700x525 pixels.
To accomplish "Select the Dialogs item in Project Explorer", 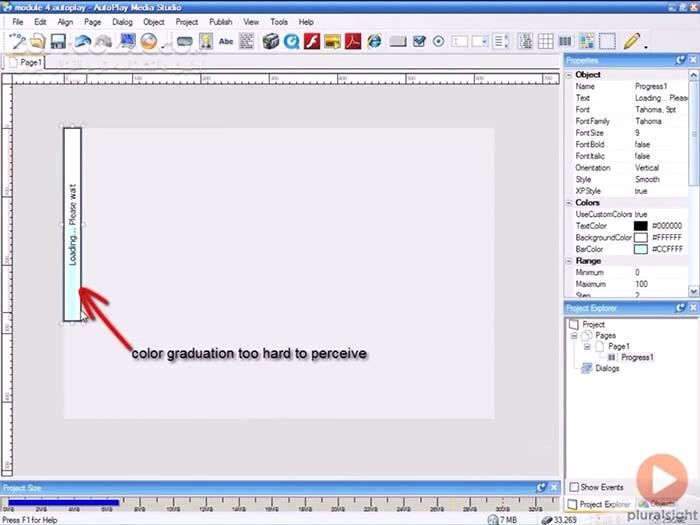I will tap(607, 368).
